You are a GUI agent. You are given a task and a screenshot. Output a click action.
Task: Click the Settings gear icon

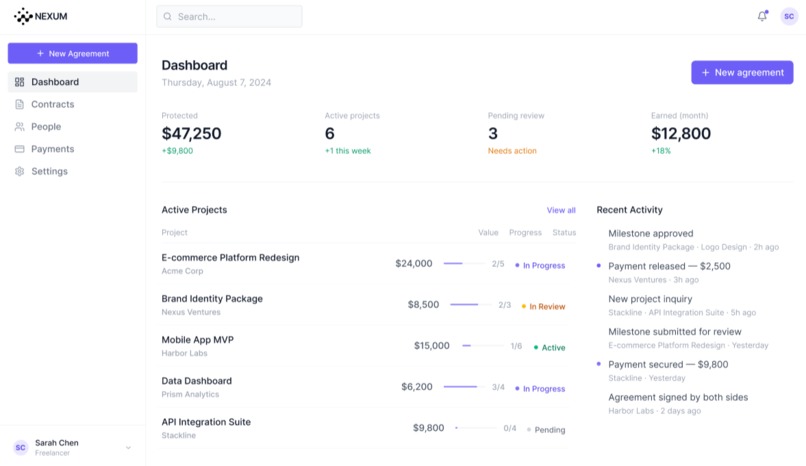coord(20,171)
